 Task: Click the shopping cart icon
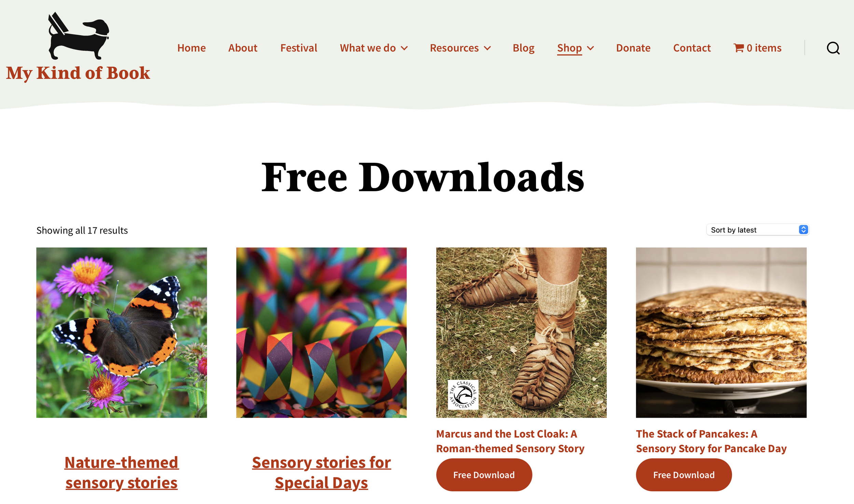739,48
